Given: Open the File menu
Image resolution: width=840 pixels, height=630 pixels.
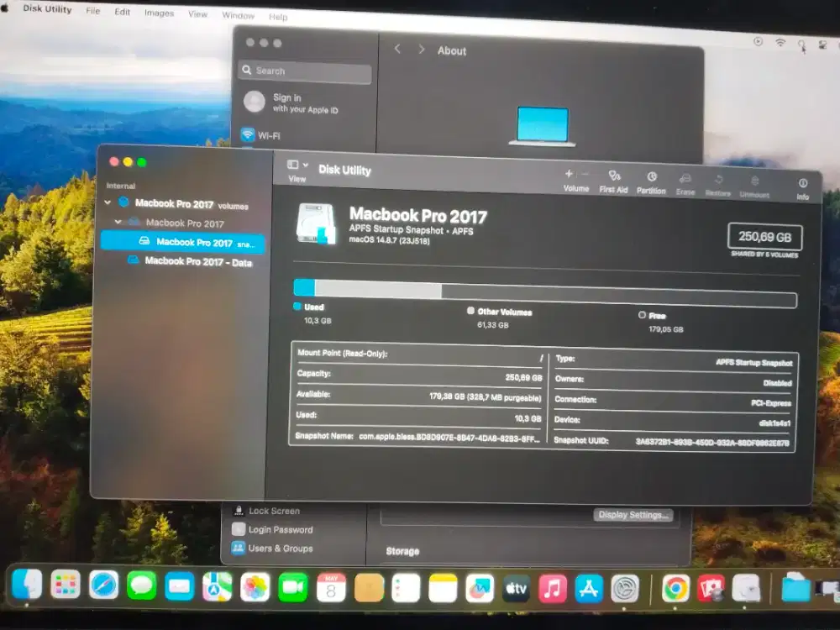Looking at the screenshot, I should [x=92, y=10].
